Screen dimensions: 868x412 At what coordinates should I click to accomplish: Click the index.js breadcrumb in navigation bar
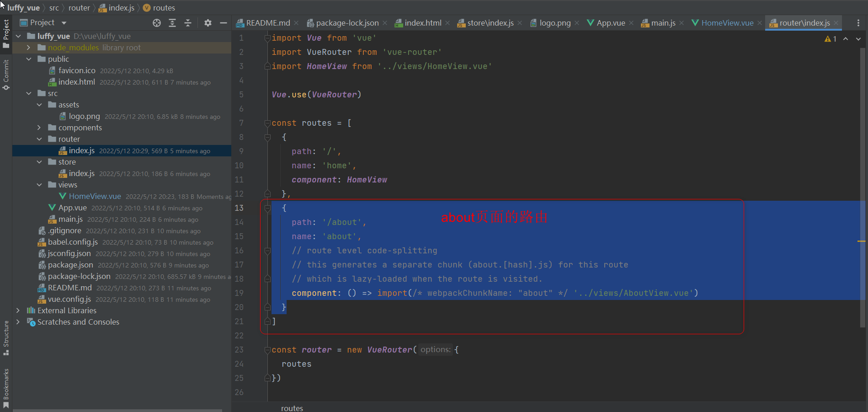click(121, 8)
